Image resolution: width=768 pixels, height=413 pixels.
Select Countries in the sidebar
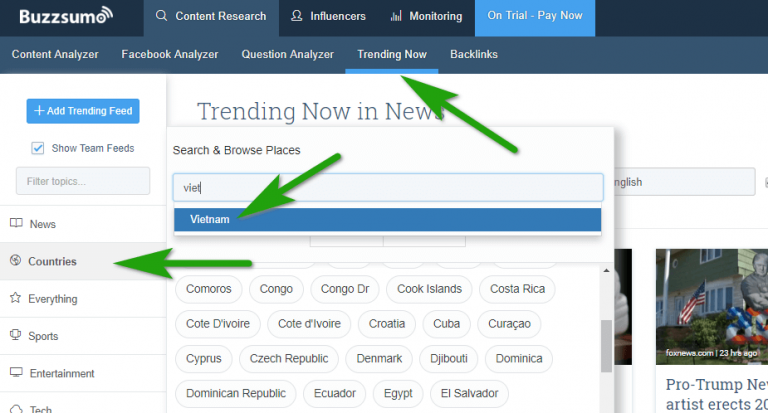[83, 261]
